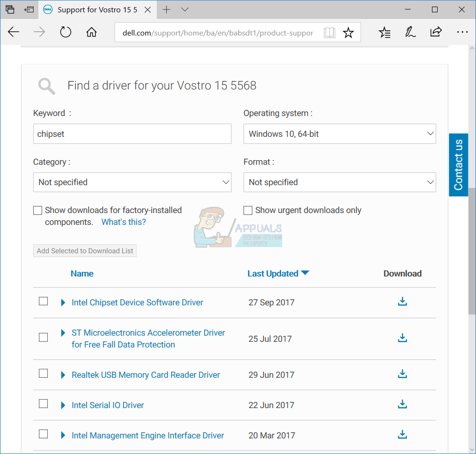Check ST Microelectronics Accelerometer Driver box
476x454 pixels.
pyautogui.click(x=44, y=337)
